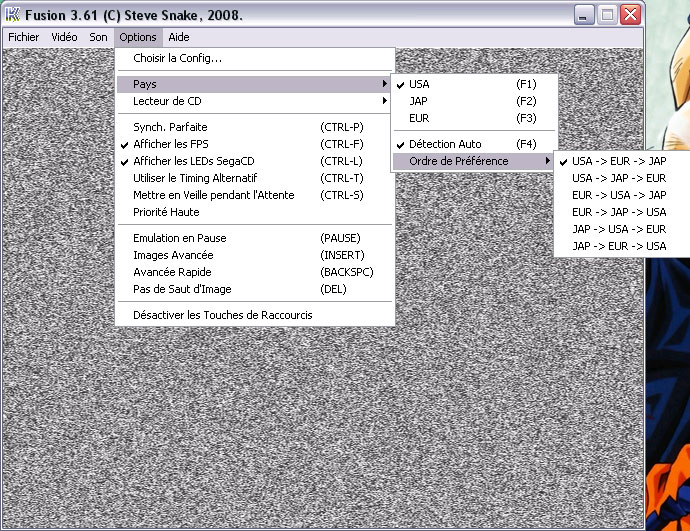Enable Priorité Haute option
690x531 pixels.
255,212
